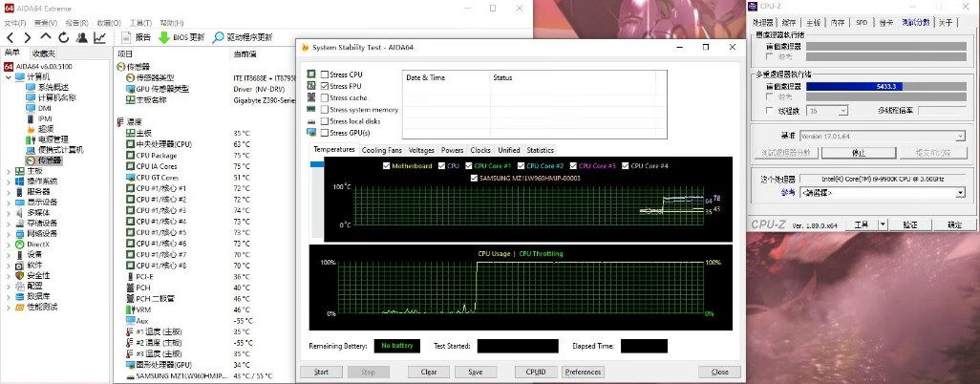Image resolution: width=980 pixels, height=384 pixels.
Task: Click BIOS 更新 green arrow button
Action: (181, 37)
